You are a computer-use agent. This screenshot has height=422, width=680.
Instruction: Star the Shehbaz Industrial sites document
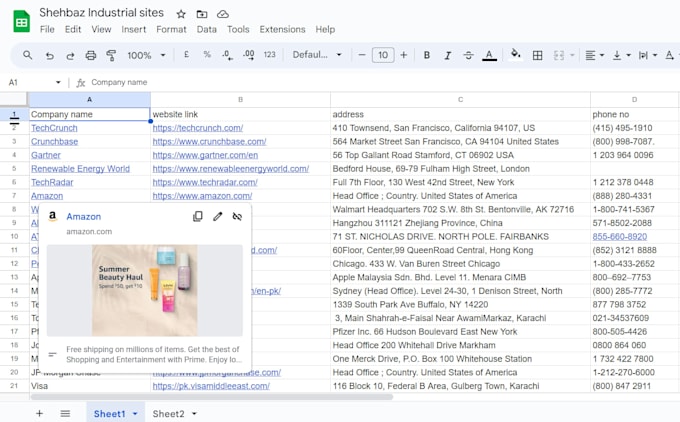click(x=181, y=14)
